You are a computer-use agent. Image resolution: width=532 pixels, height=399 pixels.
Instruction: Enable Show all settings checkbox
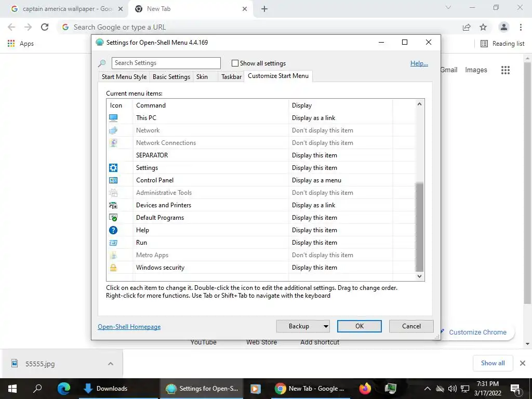tap(235, 63)
